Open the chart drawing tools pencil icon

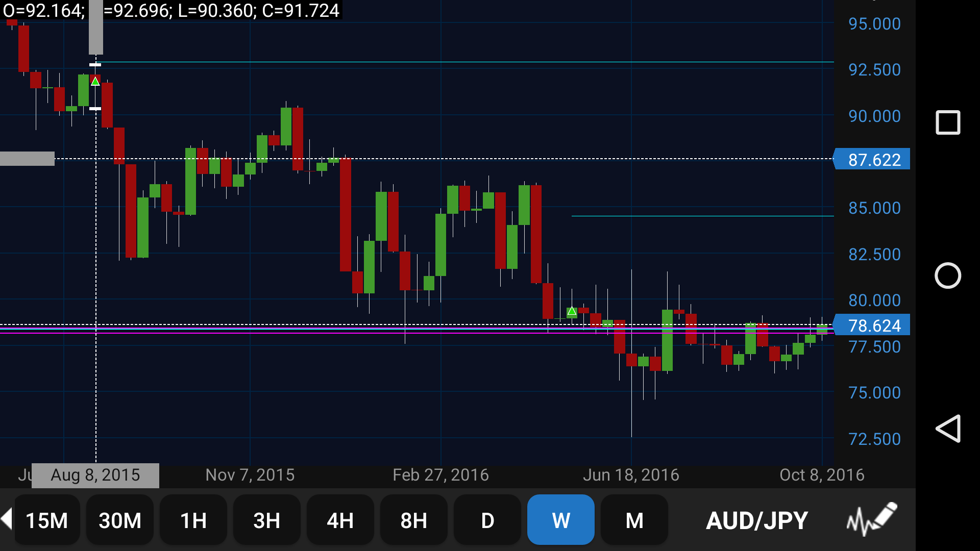(872, 519)
